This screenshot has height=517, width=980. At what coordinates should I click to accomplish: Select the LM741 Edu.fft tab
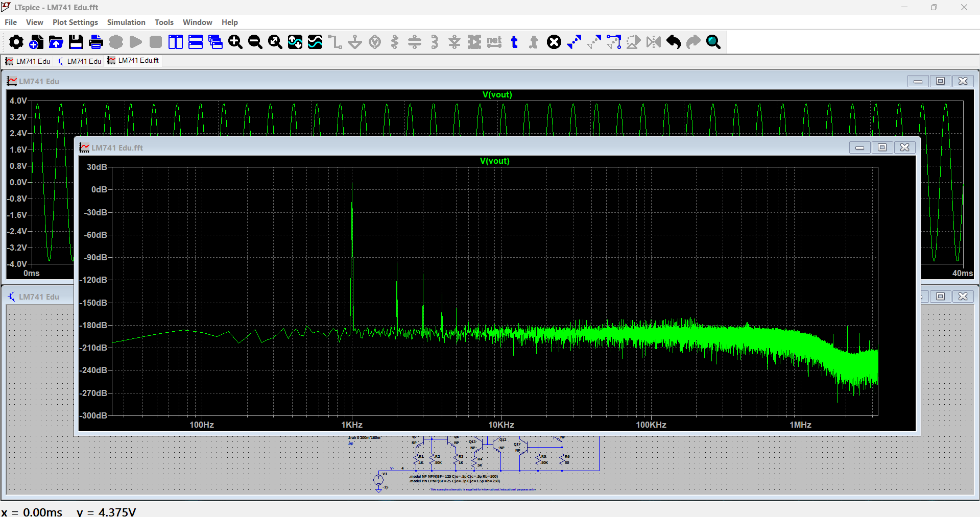click(x=133, y=61)
